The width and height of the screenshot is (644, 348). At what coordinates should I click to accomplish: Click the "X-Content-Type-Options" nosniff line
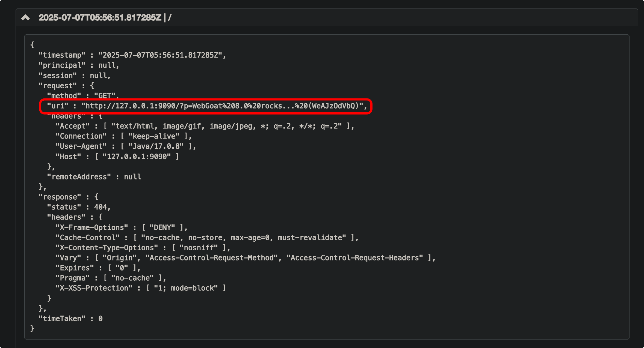pyautogui.click(x=143, y=248)
